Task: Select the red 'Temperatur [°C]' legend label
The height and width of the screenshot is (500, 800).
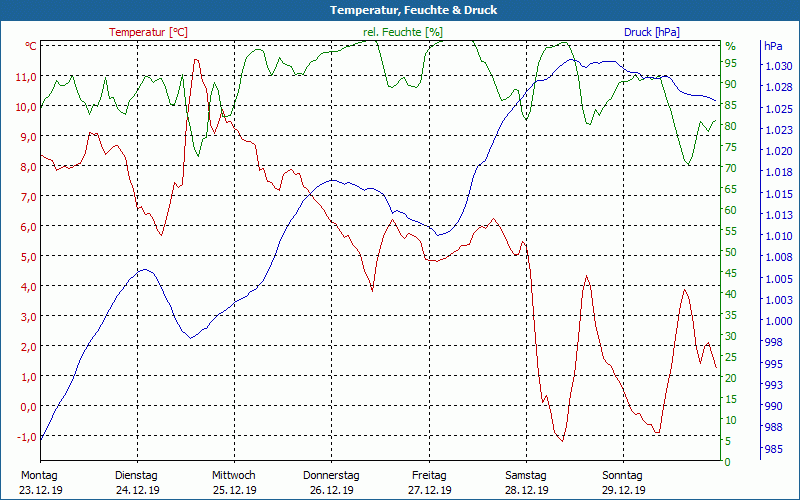Action: [x=148, y=32]
